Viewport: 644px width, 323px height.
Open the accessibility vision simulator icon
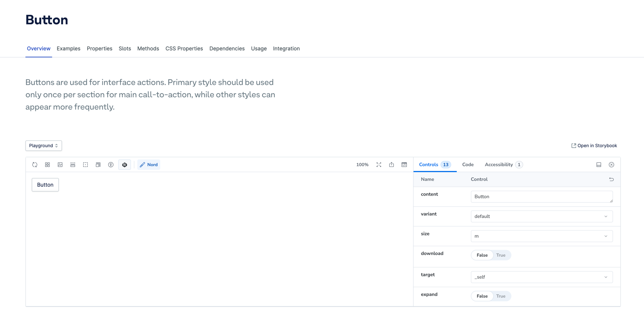[111, 165]
